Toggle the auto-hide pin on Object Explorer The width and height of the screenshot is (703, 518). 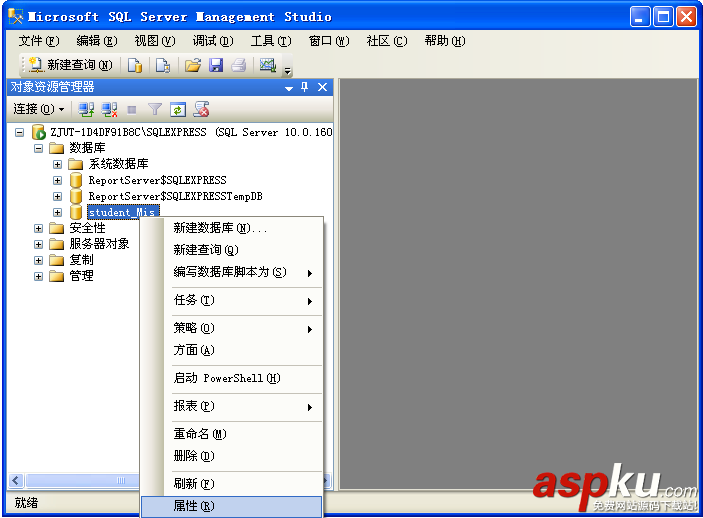[305, 87]
